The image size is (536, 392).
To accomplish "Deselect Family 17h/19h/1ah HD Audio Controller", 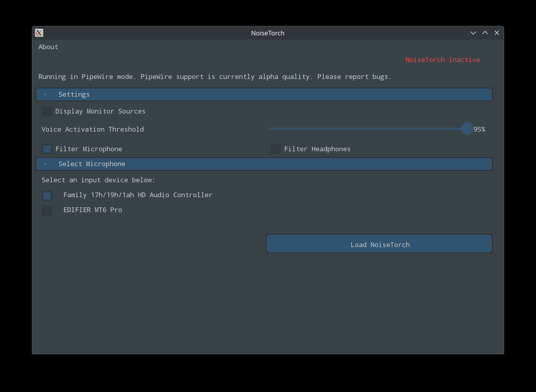I will click(x=47, y=196).
